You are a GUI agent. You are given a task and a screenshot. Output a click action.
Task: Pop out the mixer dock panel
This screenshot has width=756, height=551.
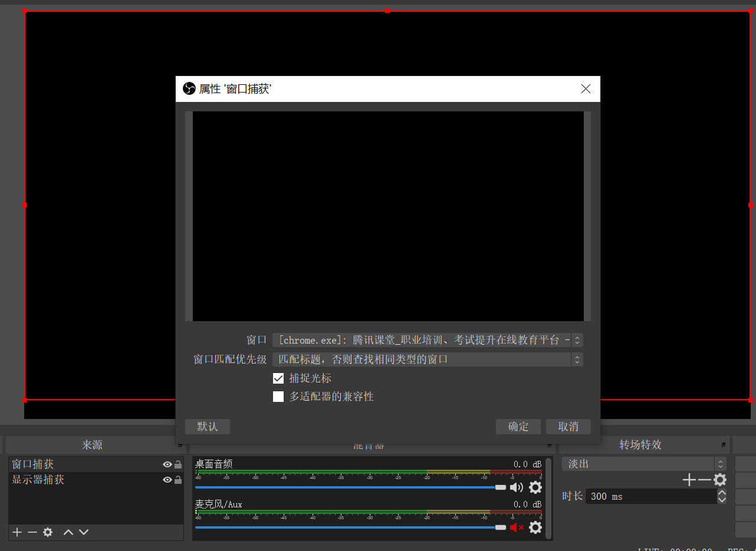point(549,445)
